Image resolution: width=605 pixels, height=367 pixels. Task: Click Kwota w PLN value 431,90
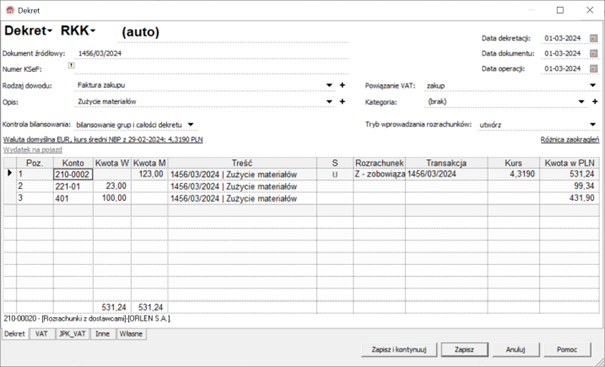(569, 198)
